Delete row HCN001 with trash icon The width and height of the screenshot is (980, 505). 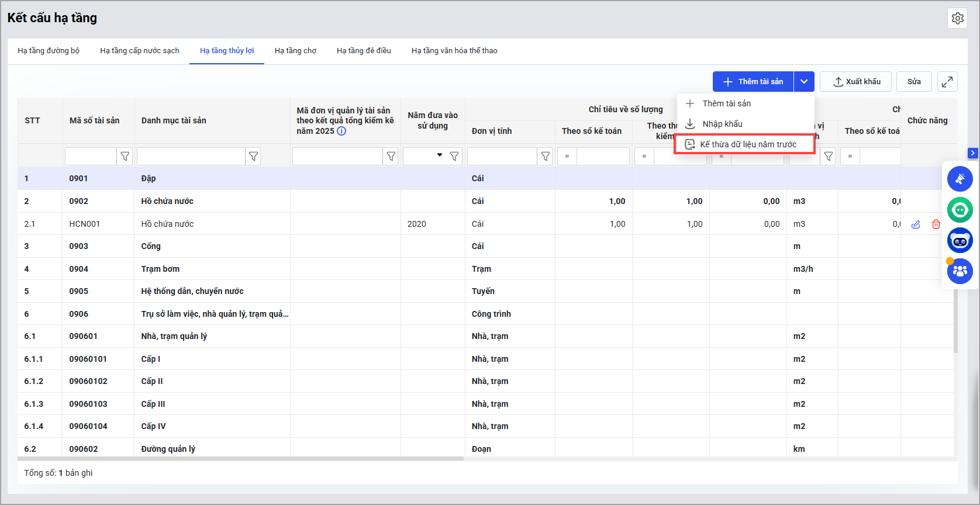[x=936, y=224]
